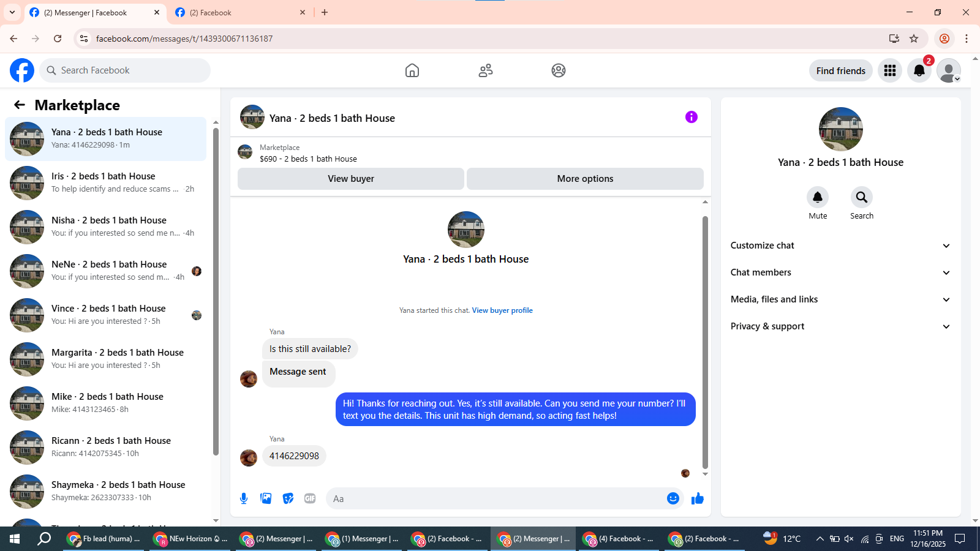Viewport: 980px width, 551px height.
Task: Attach a file using the photo icon
Action: tap(266, 498)
